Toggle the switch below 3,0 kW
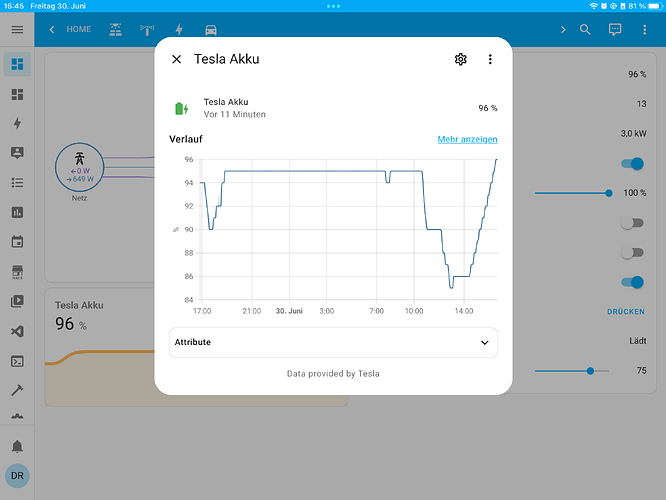The height and width of the screenshot is (500, 666). [632, 164]
